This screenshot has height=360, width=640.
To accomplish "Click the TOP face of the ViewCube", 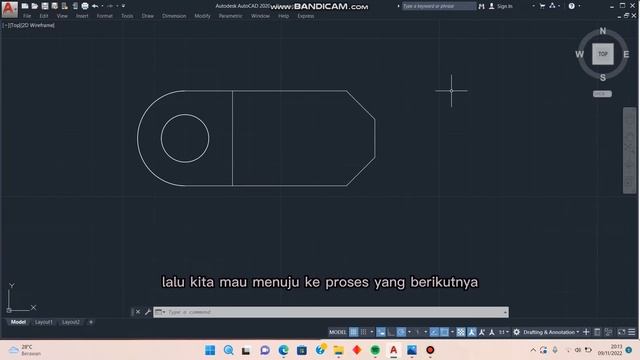I will pyautogui.click(x=603, y=54).
